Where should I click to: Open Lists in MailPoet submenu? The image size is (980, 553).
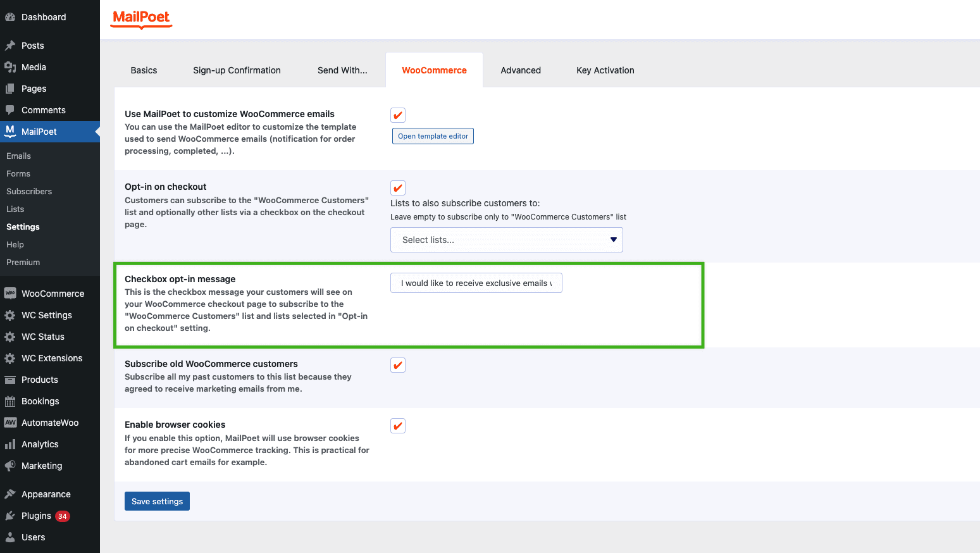15,209
